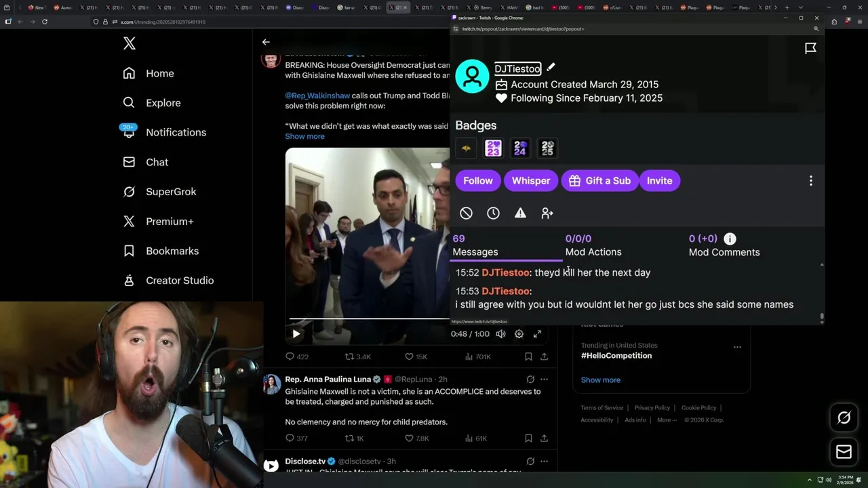
Task: Click Grok icon on Anna Paulina Luna post
Action: click(x=530, y=380)
